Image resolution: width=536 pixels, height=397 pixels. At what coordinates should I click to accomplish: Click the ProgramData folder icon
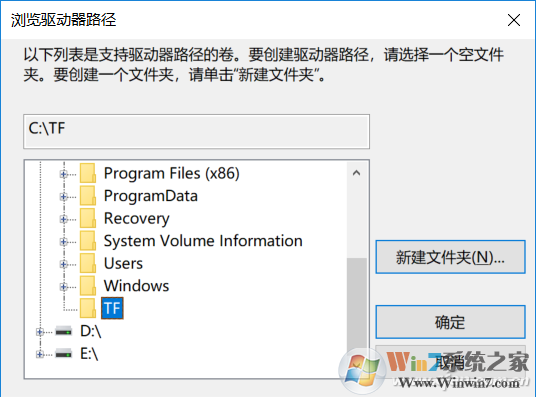pos(88,196)
